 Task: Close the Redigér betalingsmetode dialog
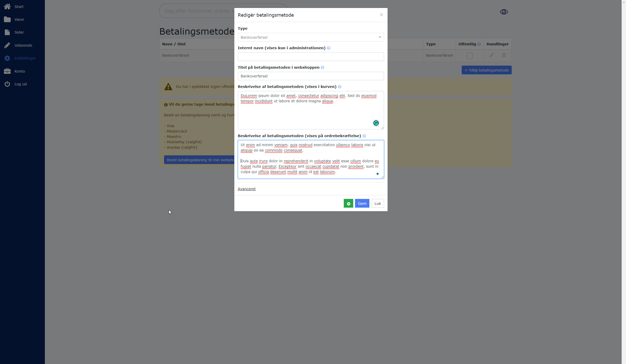(x=381, y=15)
